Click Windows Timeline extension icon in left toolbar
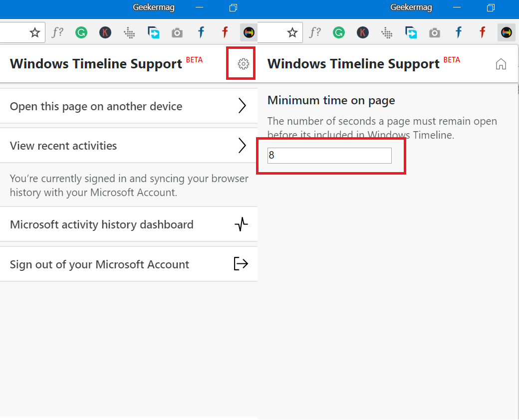Image resolution: width=519 pixels, height=420 pixels. [249, 32]
